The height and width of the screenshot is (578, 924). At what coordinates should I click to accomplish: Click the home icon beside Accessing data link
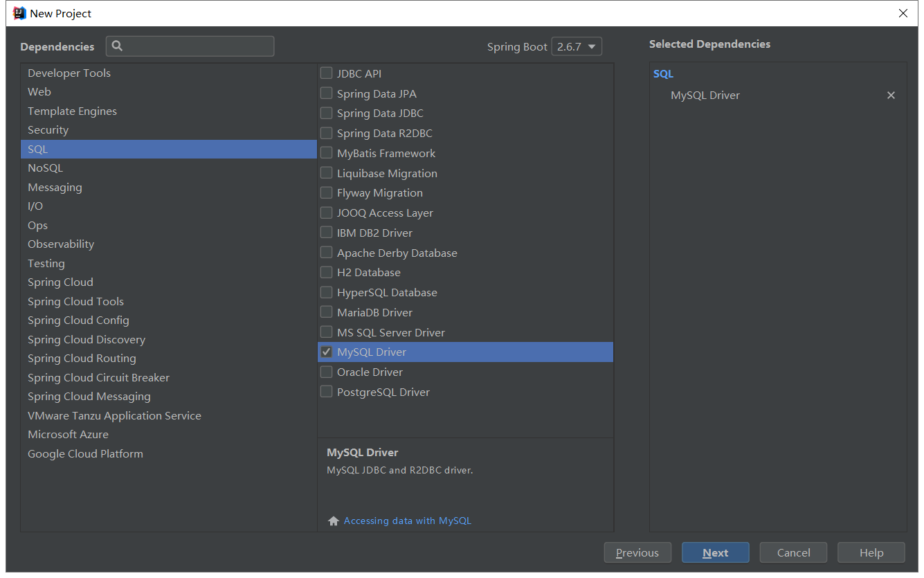coord(333,521)
